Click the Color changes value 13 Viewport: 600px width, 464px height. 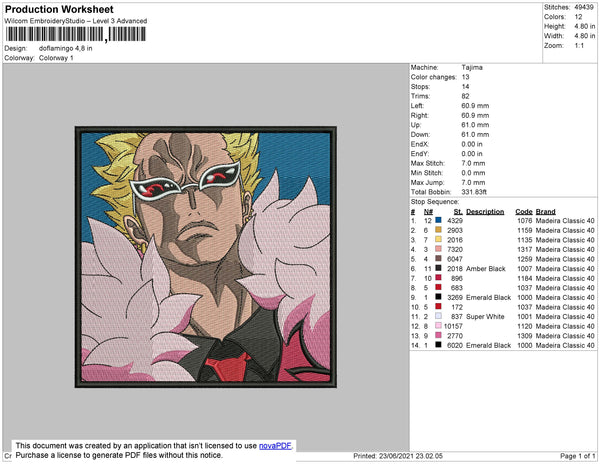[465, 77]
